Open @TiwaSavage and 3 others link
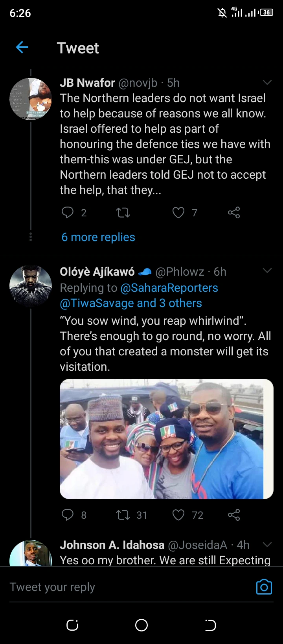The width and height of the screenshot is (283, 644). [x=131, y=303]
